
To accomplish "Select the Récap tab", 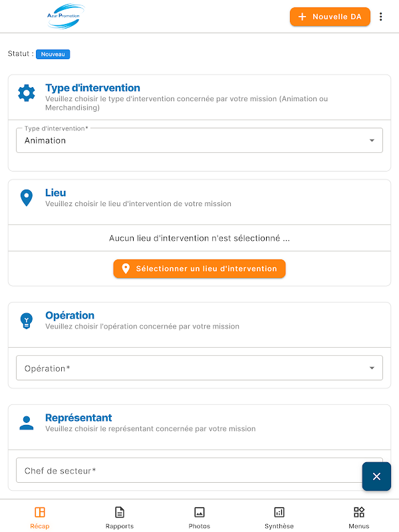I will click(x=40, y=518).
